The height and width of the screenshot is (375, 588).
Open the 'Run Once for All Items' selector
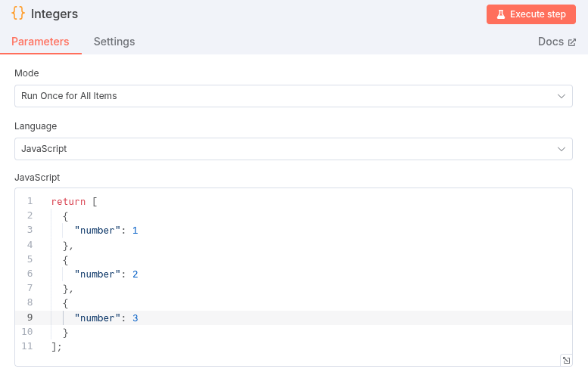(288, 96)
